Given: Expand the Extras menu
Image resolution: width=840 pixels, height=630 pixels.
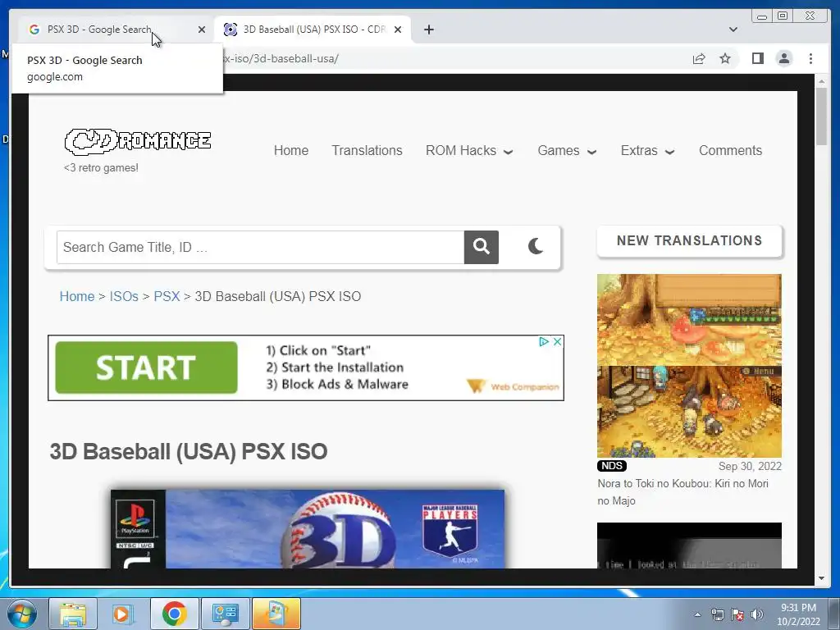Looking at the screenshot, I should tap(647, 151).
